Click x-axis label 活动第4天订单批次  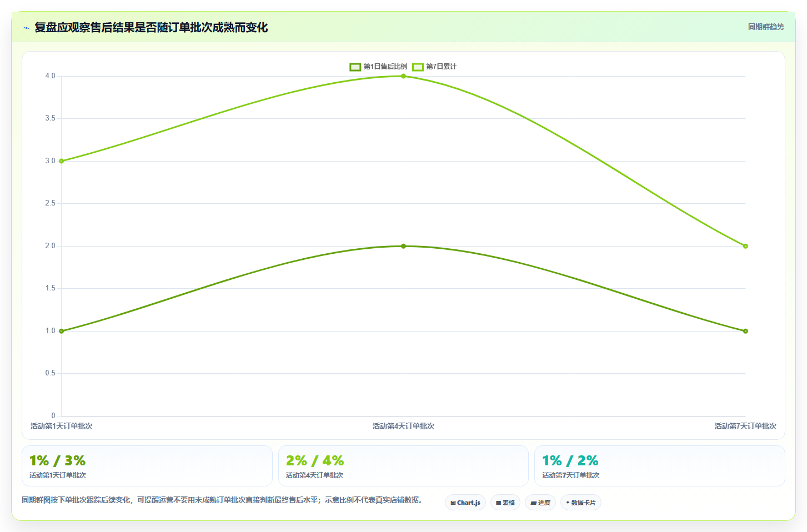tap(403, 426)
